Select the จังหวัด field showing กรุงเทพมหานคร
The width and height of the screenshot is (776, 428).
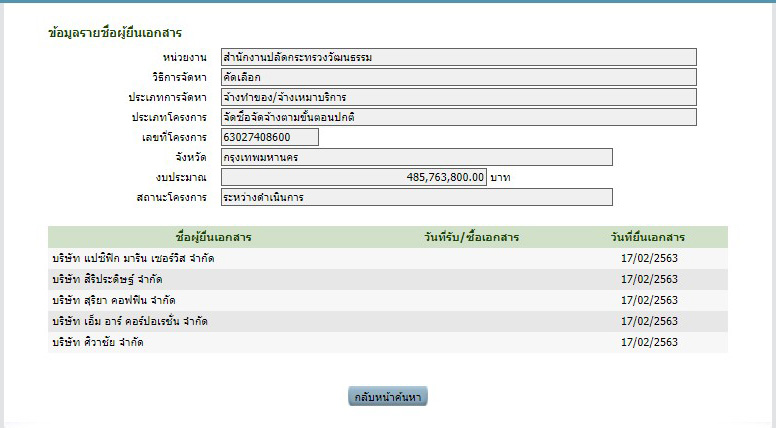[416, 157]
